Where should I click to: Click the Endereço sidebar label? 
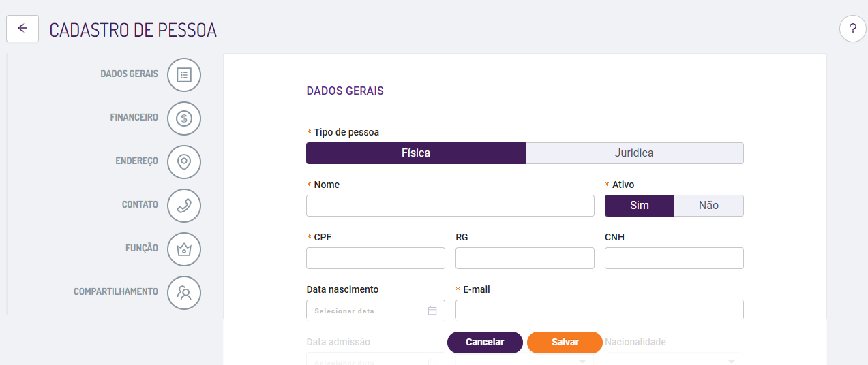click(x=136, y=161)
